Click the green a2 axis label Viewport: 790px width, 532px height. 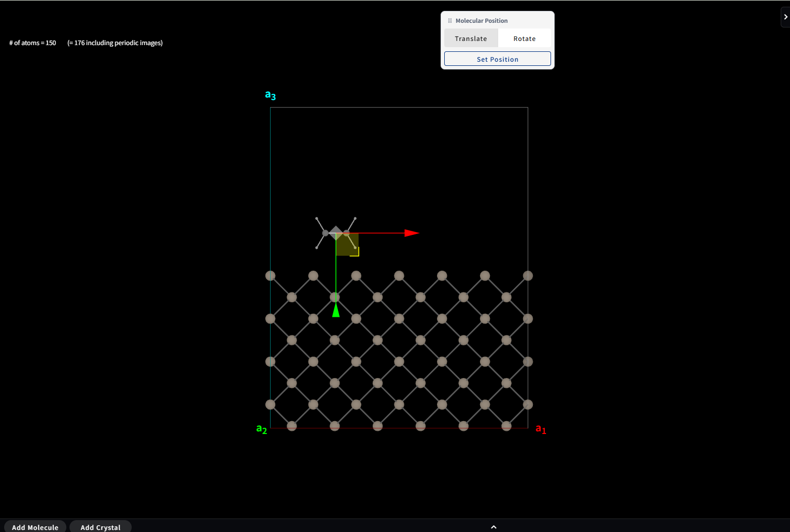pos(261,429)
